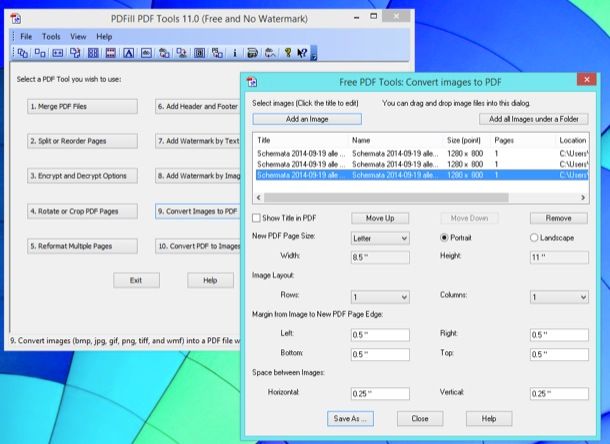Click 7. Add Watermark by Text button
Image resolution: width=610 pixels, height=444 pixels.
(198, 141)
